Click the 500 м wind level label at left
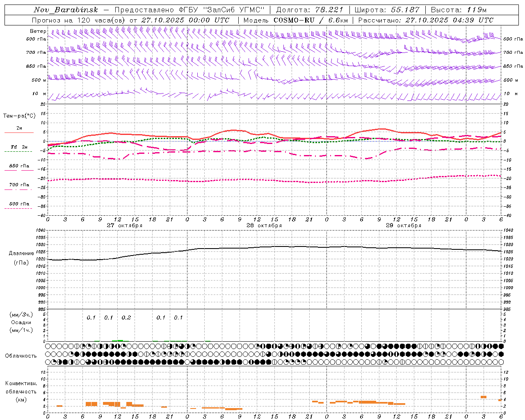This screenshot has height=420, width=525. tap(39, 80)
